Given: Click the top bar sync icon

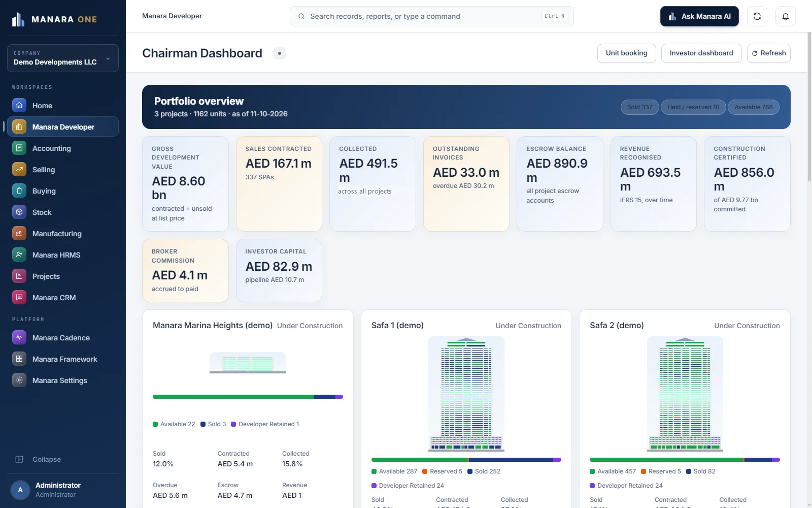Looking at the screenshot, I should click(x=757, y=16).
